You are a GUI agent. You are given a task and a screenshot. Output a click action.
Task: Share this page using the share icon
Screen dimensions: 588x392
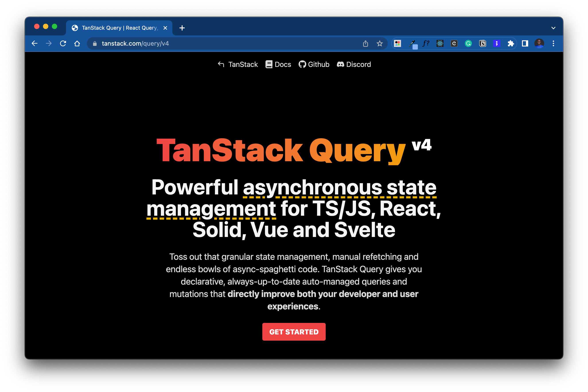365,43
